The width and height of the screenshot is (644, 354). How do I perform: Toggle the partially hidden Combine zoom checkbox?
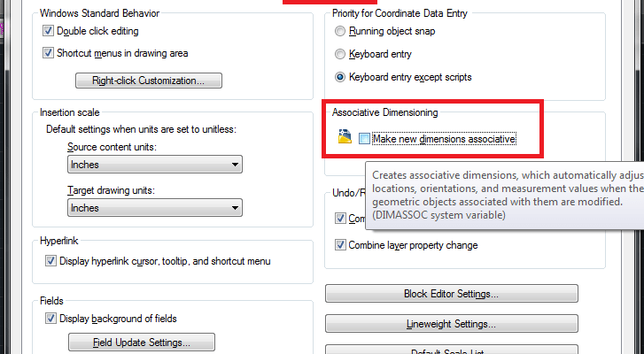point(340,218)
